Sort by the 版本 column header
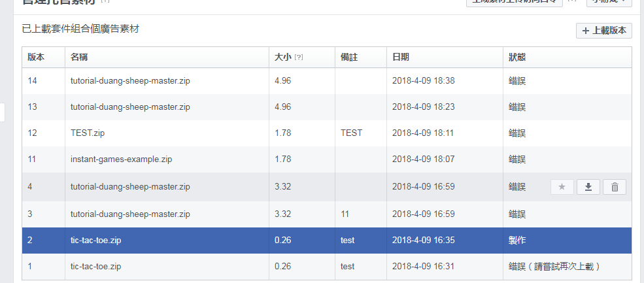This screenshot has width=644, height=283. pos(36,58)
